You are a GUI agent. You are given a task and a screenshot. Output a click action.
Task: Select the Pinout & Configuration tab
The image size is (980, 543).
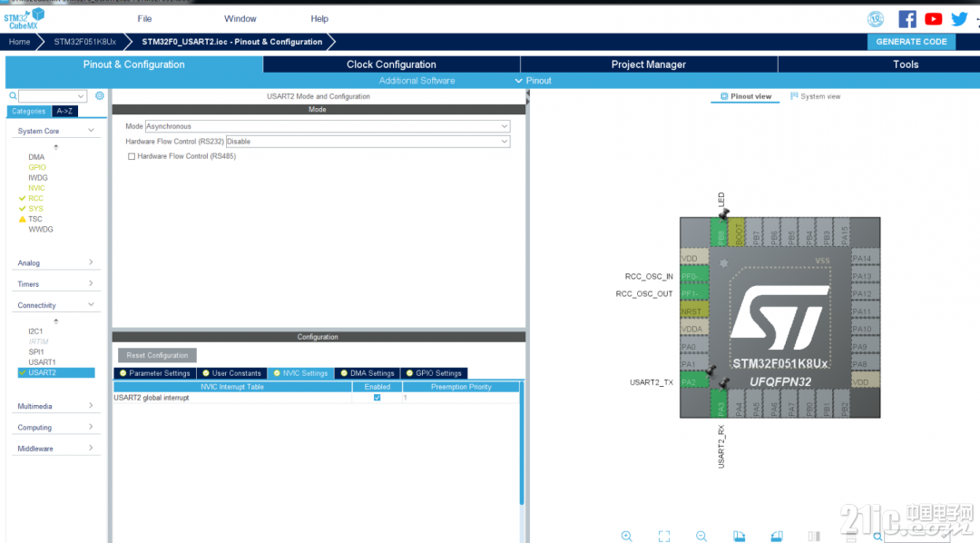(133, 64)
